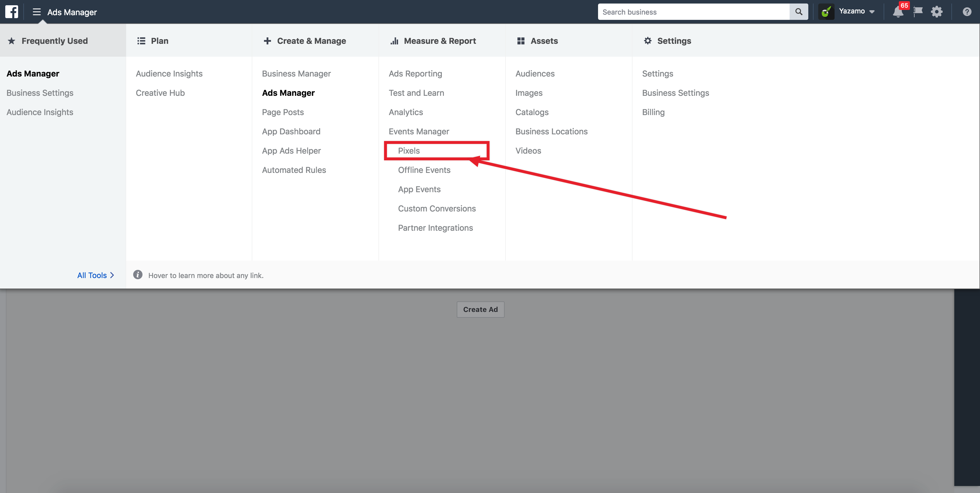
Task: Click the bar chart icon beside Measure & Report
Action: (395, 41)
